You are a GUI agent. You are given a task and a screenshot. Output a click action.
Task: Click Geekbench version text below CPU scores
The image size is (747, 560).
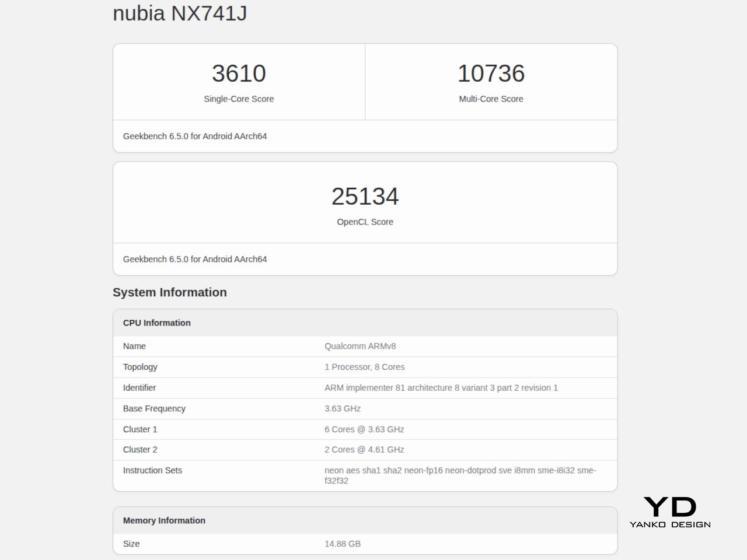click(195, 136)
